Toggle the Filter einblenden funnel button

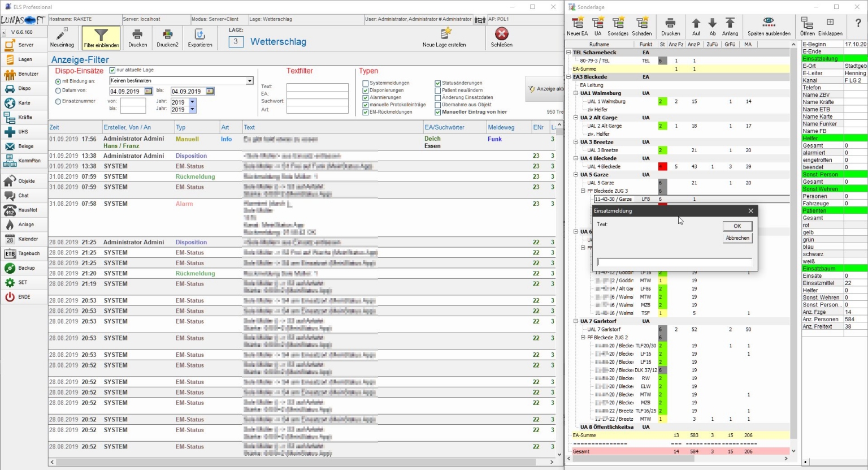(x=101, y=37)
